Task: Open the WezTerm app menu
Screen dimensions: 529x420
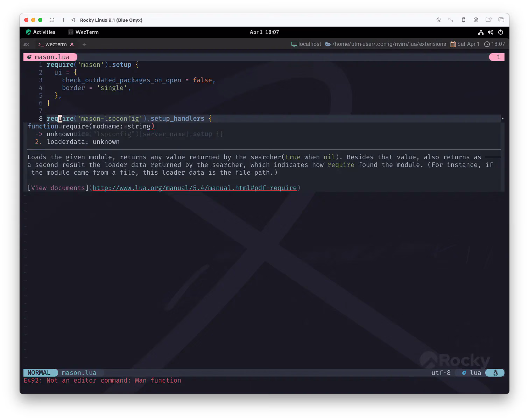Action: (83, 32)
